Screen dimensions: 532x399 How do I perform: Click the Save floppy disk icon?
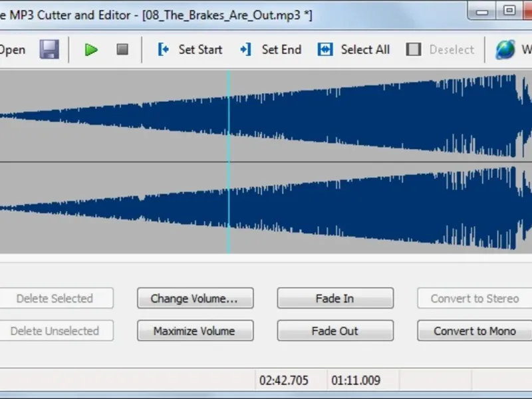coord(49,49)
